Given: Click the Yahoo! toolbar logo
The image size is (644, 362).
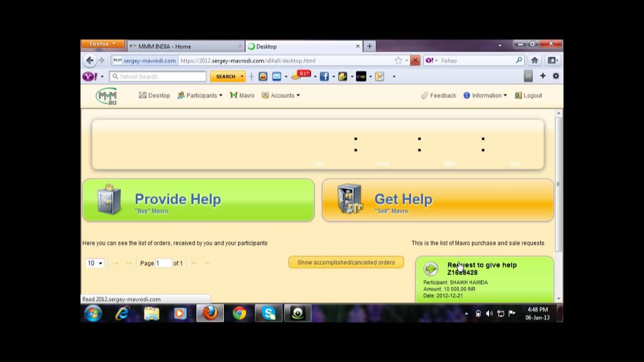Looking at the screenshot, I should (x=90, y=76).
